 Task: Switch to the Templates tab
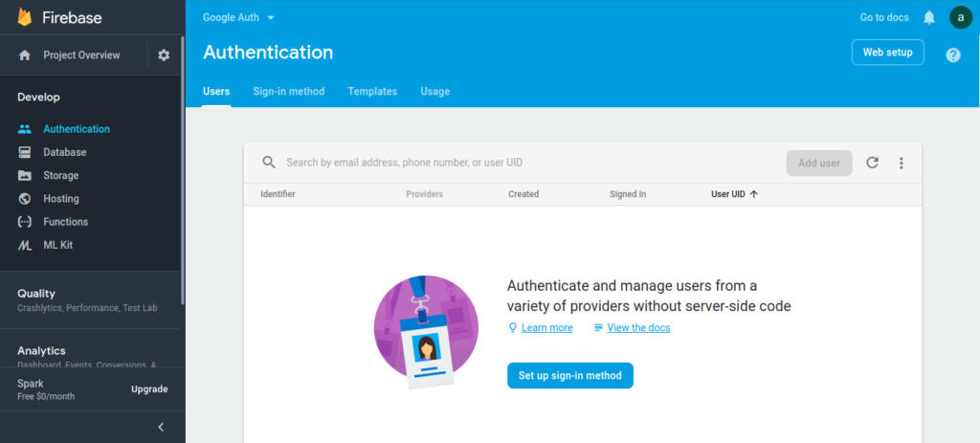372,91
